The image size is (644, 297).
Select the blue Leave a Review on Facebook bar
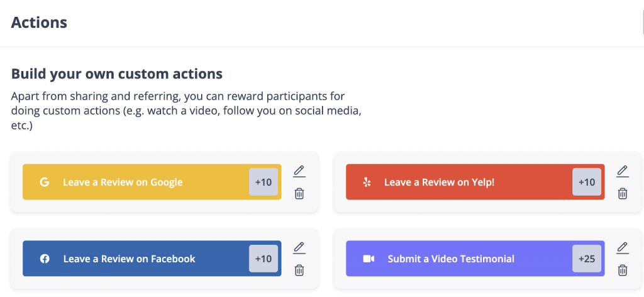coord(152,259)
